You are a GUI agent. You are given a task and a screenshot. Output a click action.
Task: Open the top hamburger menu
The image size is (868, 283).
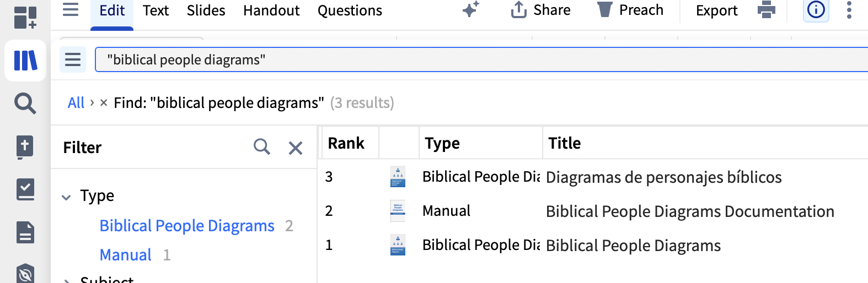(x=71, y=10)
